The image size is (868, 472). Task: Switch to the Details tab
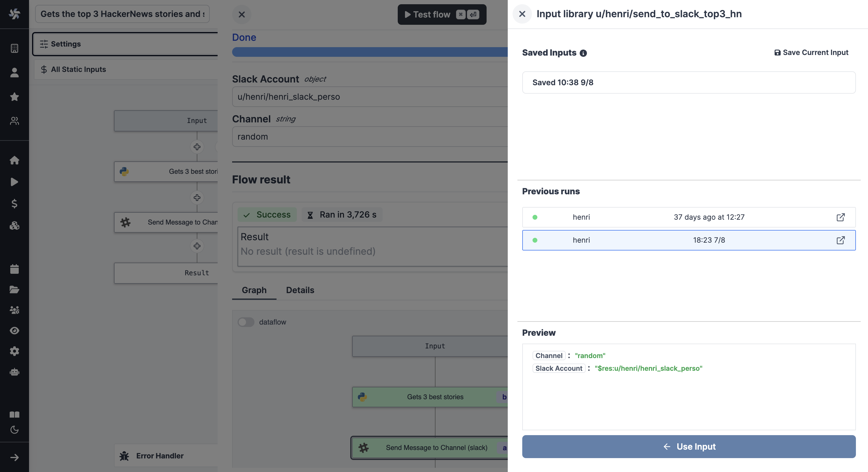300,290
